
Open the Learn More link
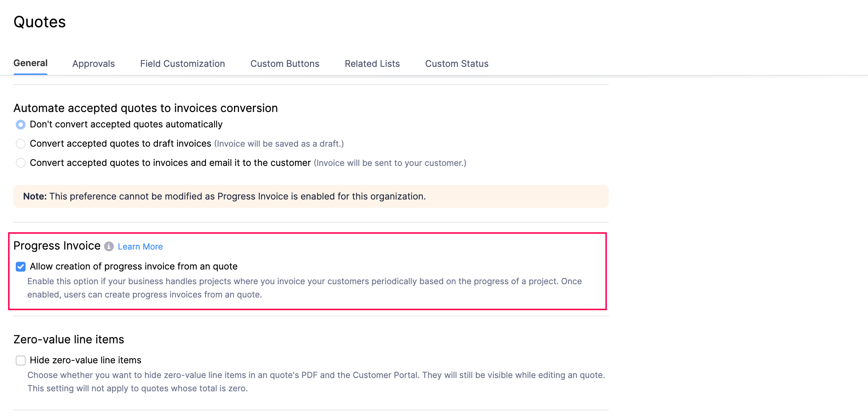(140, 247)
